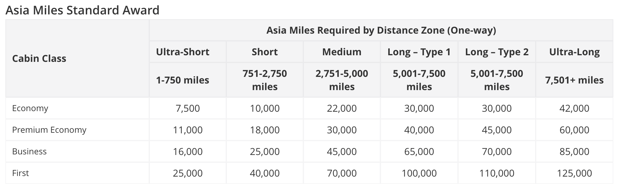The image size is (644, 194).
Task: Click the Business row label
Action: click(29, 151)
